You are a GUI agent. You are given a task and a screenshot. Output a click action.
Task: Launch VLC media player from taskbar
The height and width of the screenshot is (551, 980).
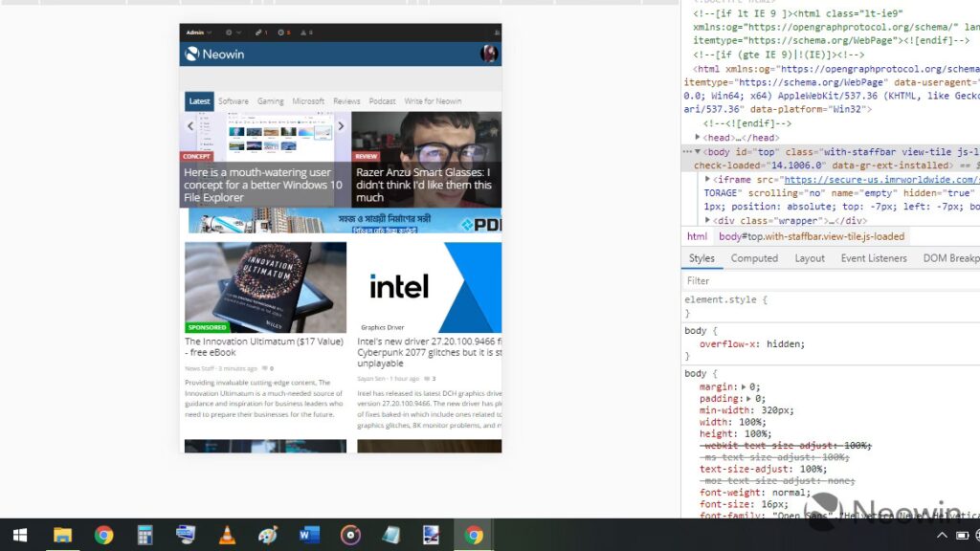click(227, 536)
